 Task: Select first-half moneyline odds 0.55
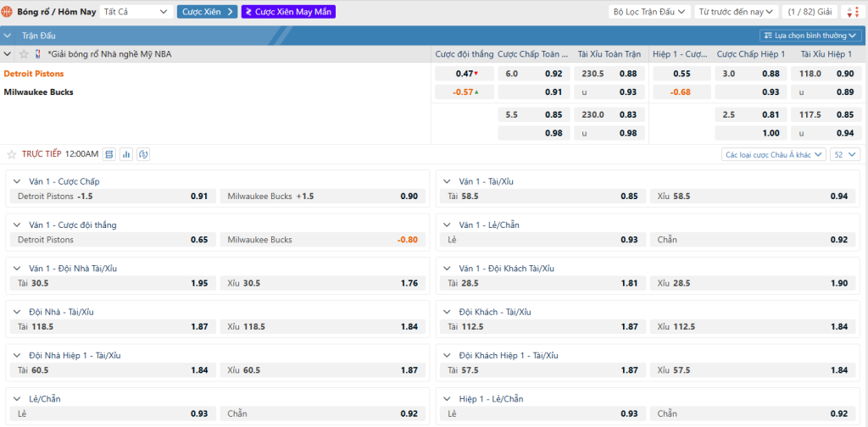tap(682, 74)
